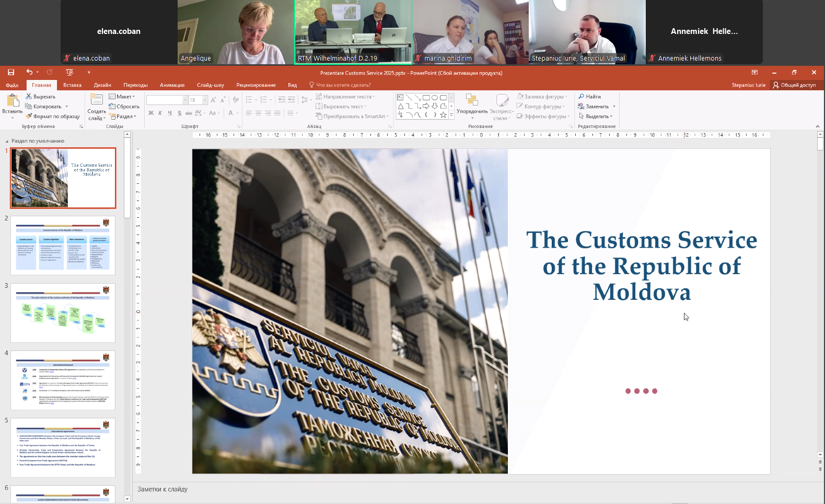Click the Упорядочить arrange button
Screen dimensions: 825x504
coord(472,106)
